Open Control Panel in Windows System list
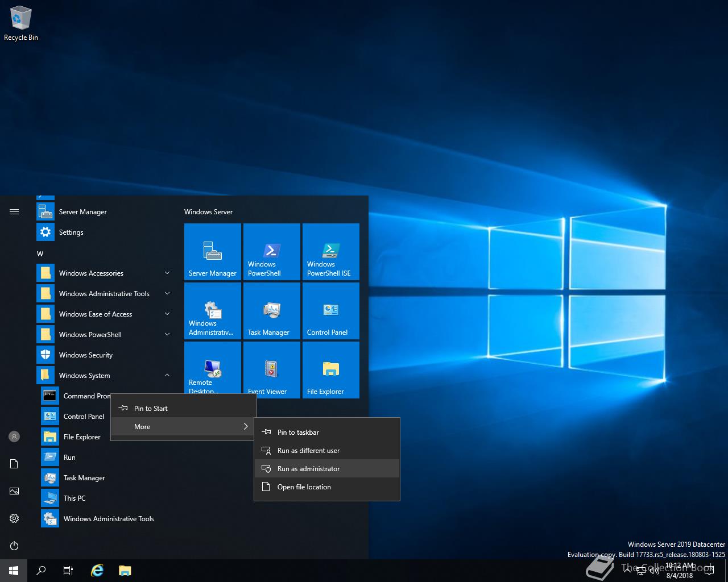 77,416
